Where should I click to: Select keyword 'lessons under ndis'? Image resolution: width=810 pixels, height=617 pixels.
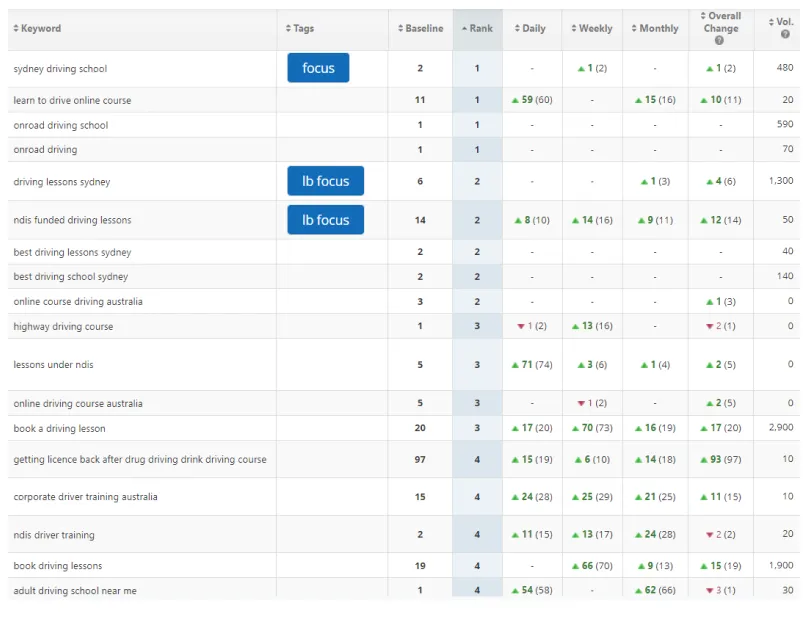pyautogui.click(x=53, y=365)
